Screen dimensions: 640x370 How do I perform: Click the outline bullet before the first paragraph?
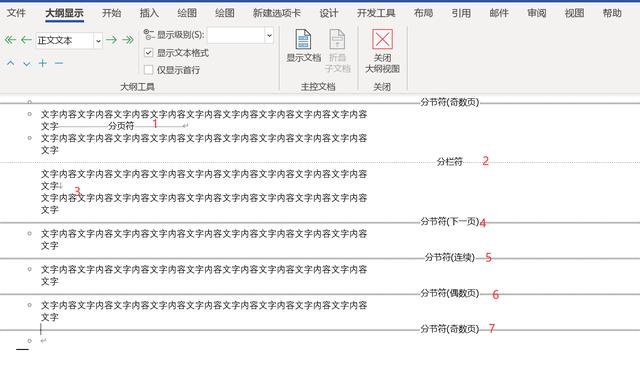coord(29,114)
